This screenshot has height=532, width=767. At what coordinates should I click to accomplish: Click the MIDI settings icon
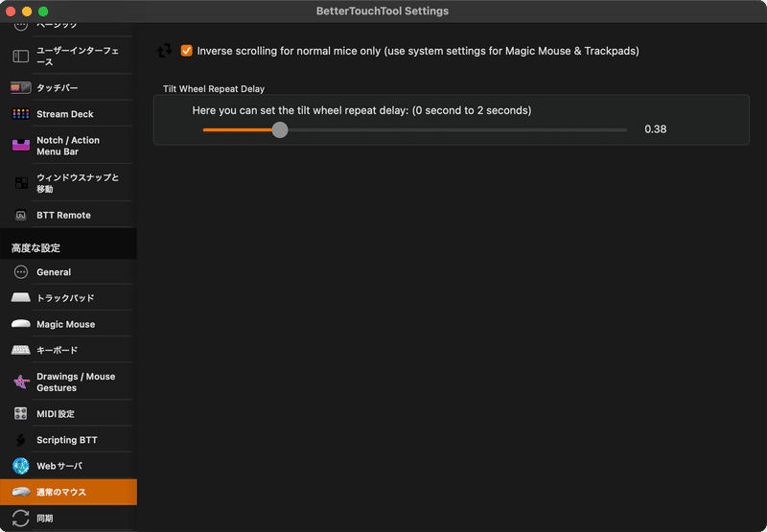point(20,414)
